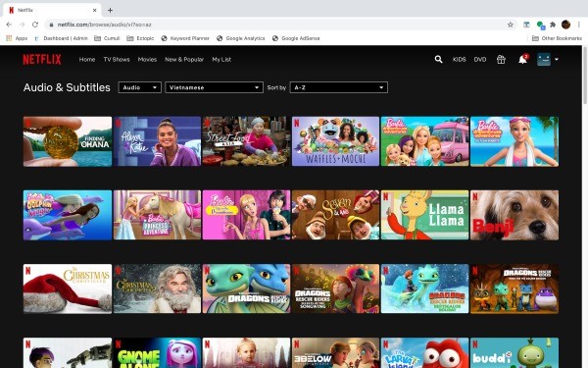The image size is (588, 368).
Task: Click the profile avatar icon
Action: [x=544, y=59]
